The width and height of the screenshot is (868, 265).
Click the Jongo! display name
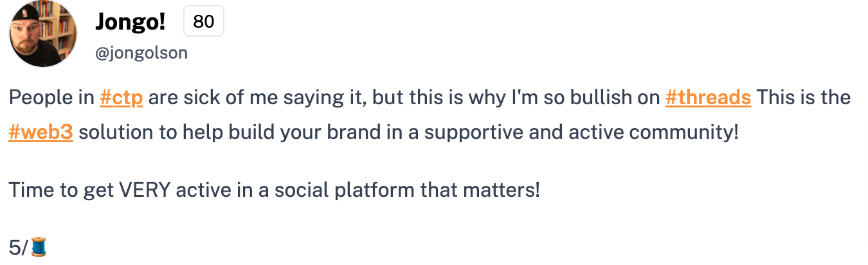coord(131,21)
